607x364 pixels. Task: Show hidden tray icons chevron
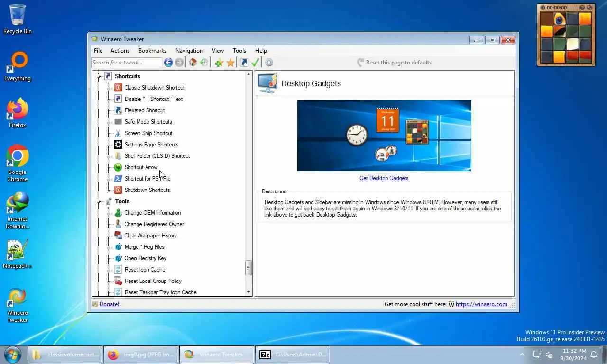pos(522,355)
